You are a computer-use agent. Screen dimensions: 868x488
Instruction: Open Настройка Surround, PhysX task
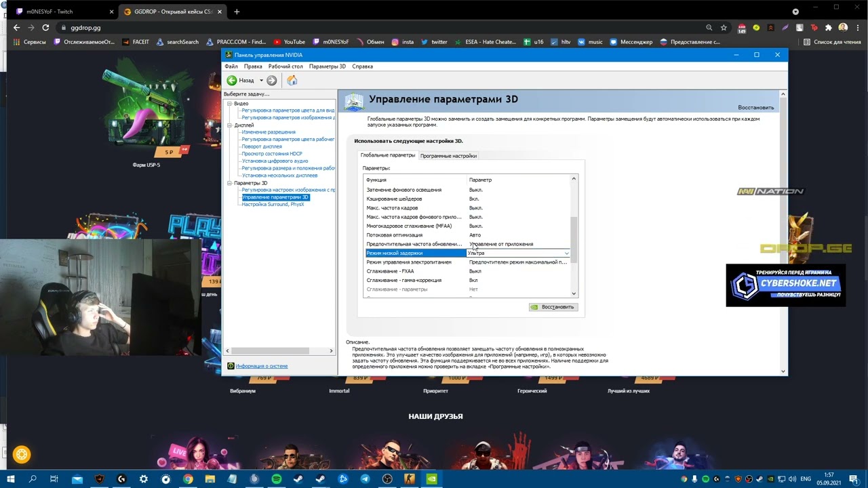[x=273, y=204]
